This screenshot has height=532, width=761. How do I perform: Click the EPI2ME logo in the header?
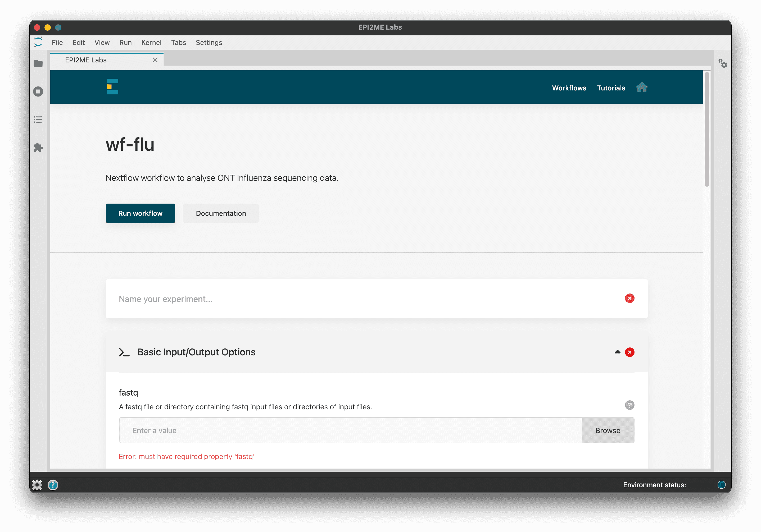(112, 86)
